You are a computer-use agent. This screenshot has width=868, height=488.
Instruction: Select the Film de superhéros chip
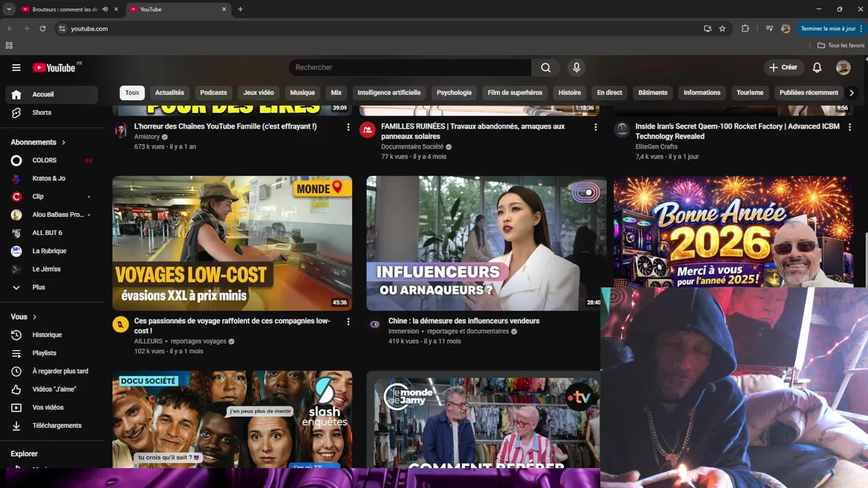[x=515, y=93]
